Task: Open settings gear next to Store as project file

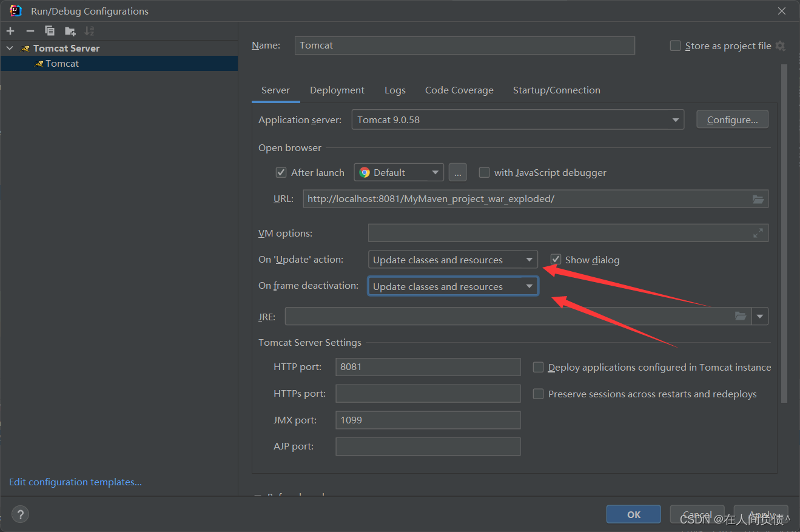Action: coord(780,46)
